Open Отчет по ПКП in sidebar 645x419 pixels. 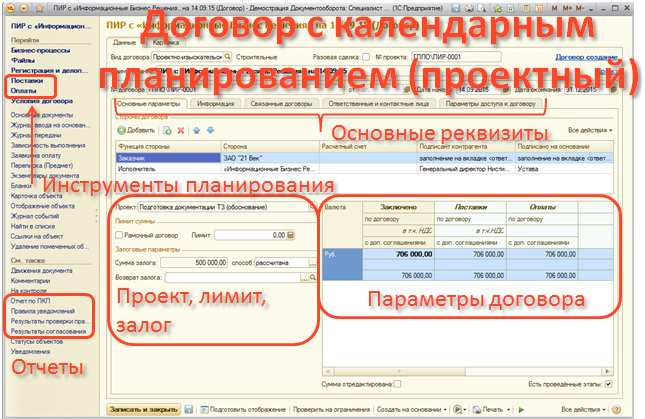(x=29, y=301)
